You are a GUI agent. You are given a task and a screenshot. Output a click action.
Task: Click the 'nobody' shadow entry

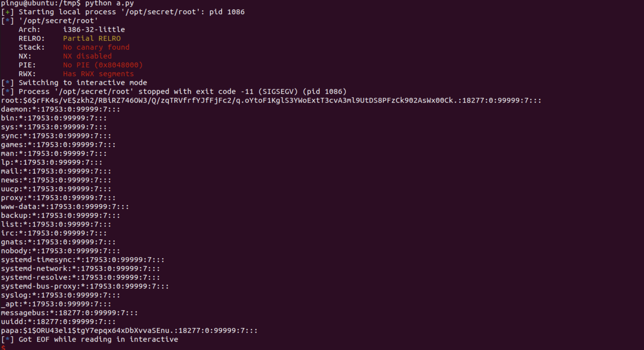[60, 251]
